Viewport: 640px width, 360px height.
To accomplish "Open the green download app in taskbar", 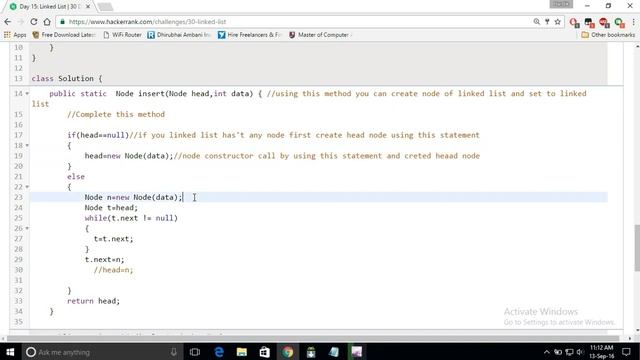I will coord(311,352).
